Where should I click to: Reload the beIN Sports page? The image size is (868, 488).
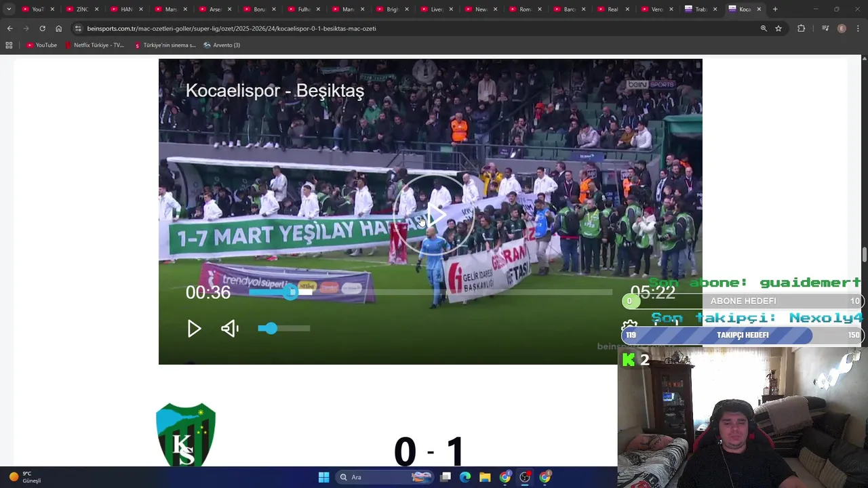pos(42,28)
